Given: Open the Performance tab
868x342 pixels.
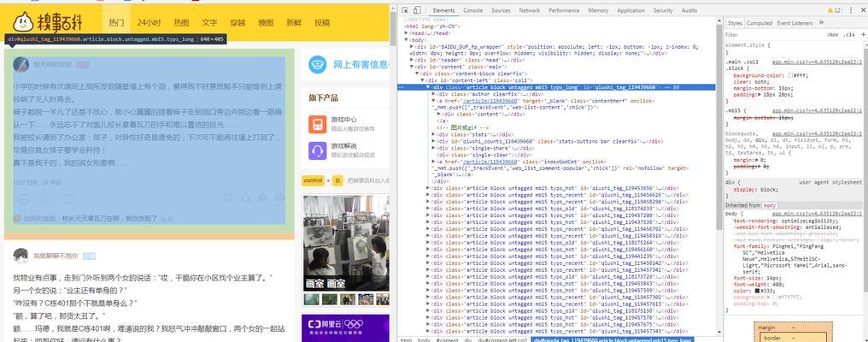Looking at the screenshot, I should pos(564,10).
